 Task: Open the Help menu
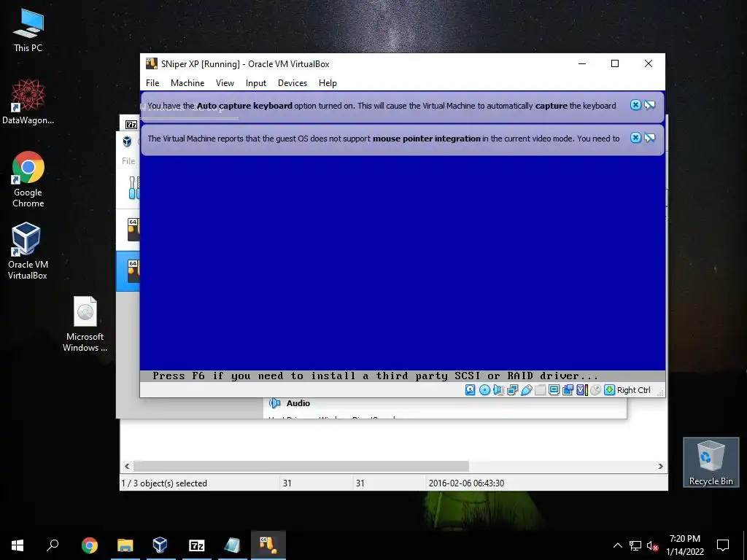[x=328, y=83]
